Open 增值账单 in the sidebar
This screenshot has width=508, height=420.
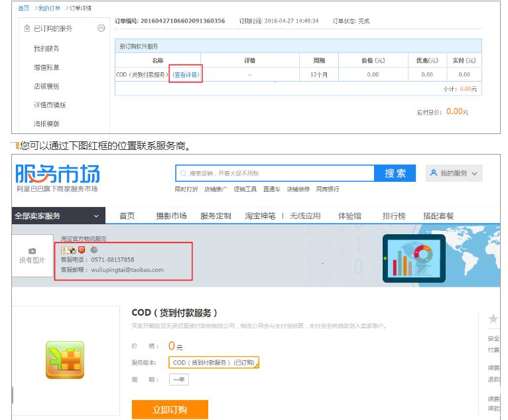pos(46,68)
